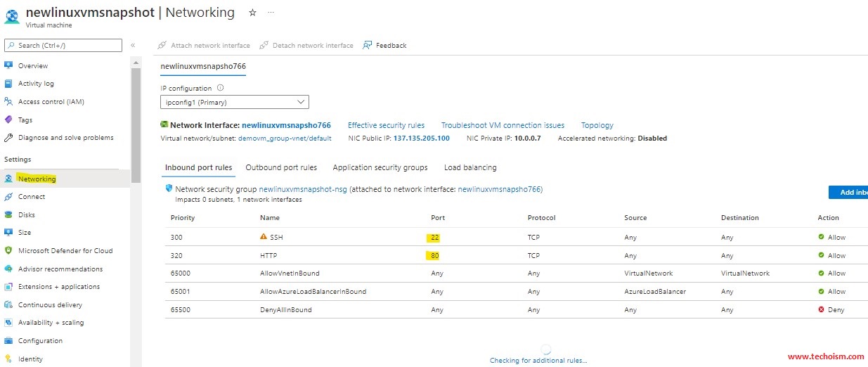The width and height of the screenshot is (868, 367).
Task: Open Overview in the sidebar menu
Action: pyautogui.click(x=33, y=65)
